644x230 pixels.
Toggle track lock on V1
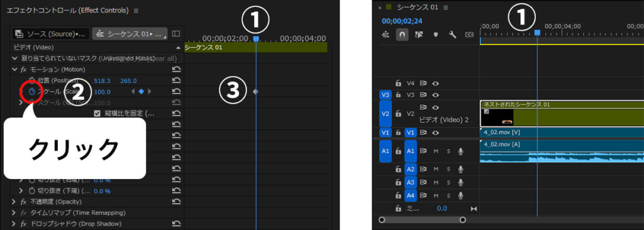click(x=398, y=133)
